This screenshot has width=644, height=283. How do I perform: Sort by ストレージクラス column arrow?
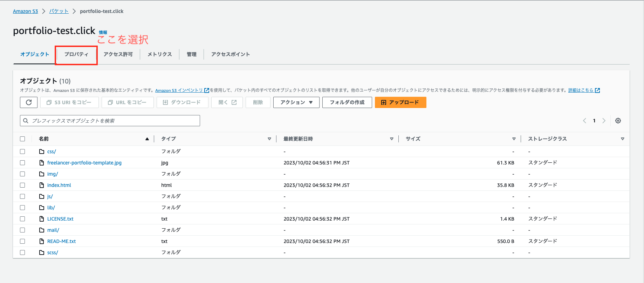(x=623, y=139)
